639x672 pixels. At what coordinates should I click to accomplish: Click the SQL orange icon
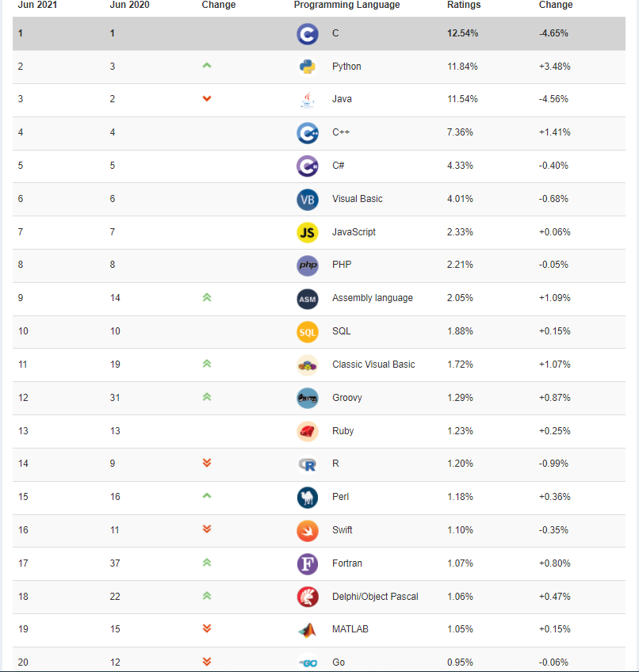pos(307,331)
